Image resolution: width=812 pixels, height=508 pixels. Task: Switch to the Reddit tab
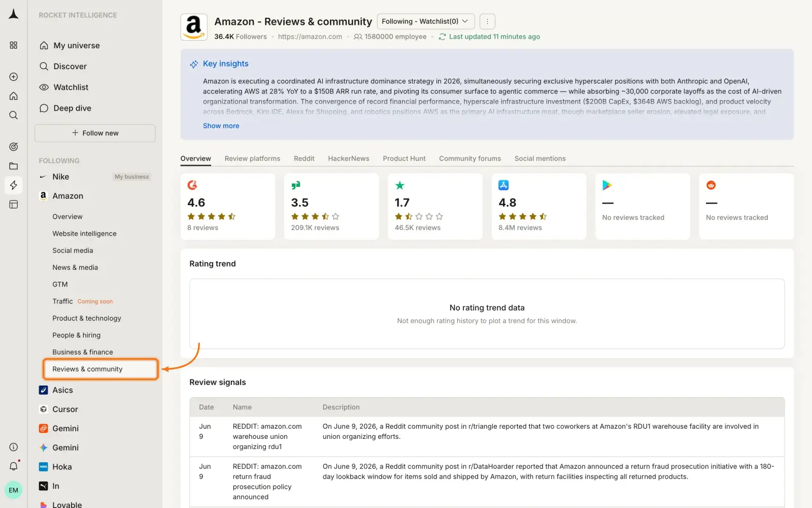coord(304,158)
